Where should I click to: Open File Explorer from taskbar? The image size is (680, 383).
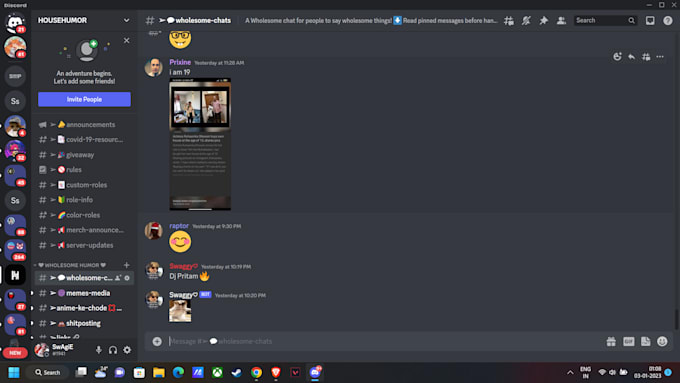point(159,373)
